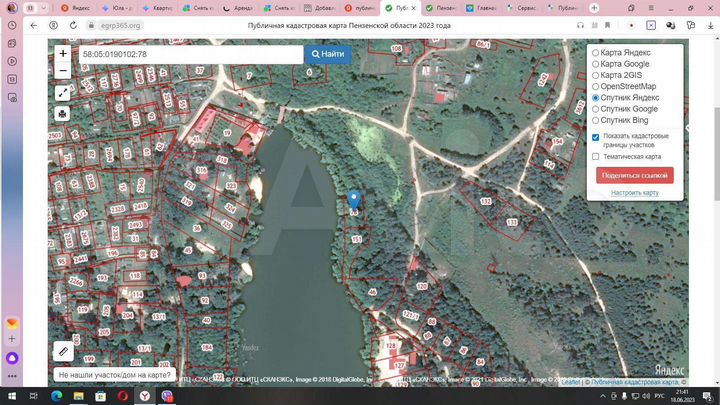Select the Спутник Google layer

[x=596, y=109]
